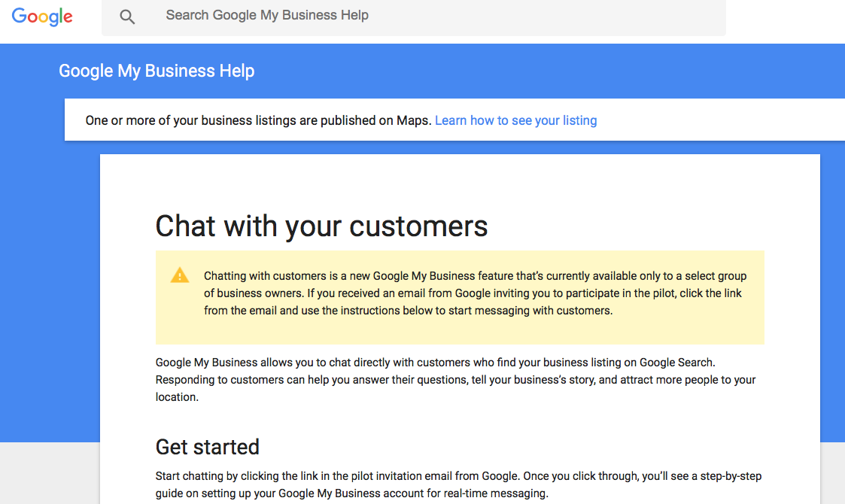Open the Google My Business Help title link
The width and height of the screenshot is (845, 504).
click(157, 71)
